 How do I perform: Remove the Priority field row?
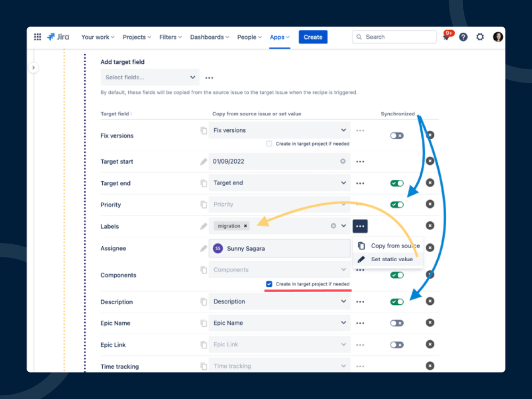pyautogui.click(x=430, y=204)
